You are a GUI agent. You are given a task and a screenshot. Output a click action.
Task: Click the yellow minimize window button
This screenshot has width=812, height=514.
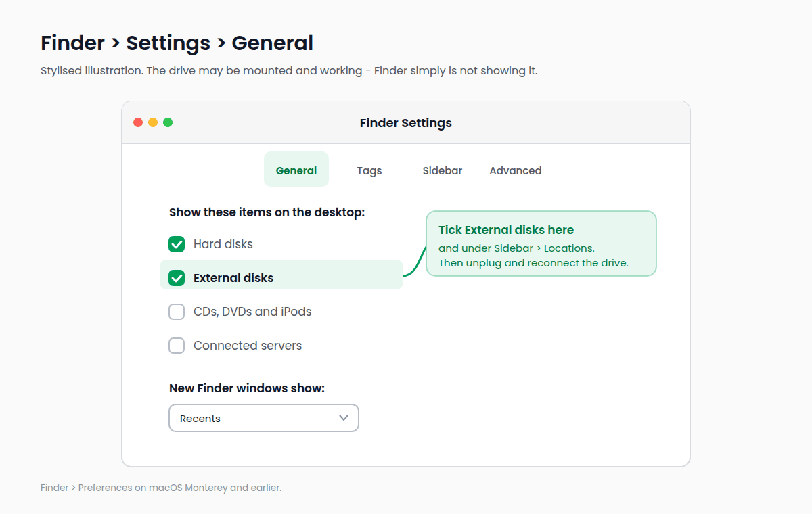[153, 122]
